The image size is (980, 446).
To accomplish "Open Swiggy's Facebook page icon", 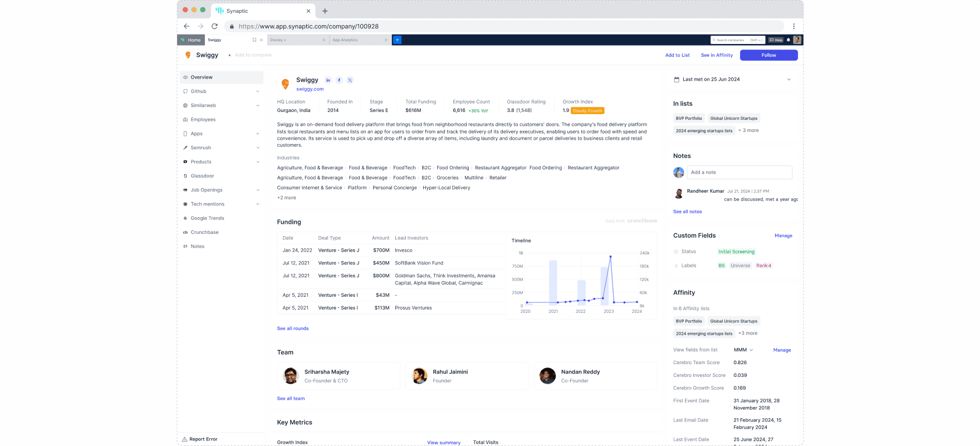I will coord(339,80).
